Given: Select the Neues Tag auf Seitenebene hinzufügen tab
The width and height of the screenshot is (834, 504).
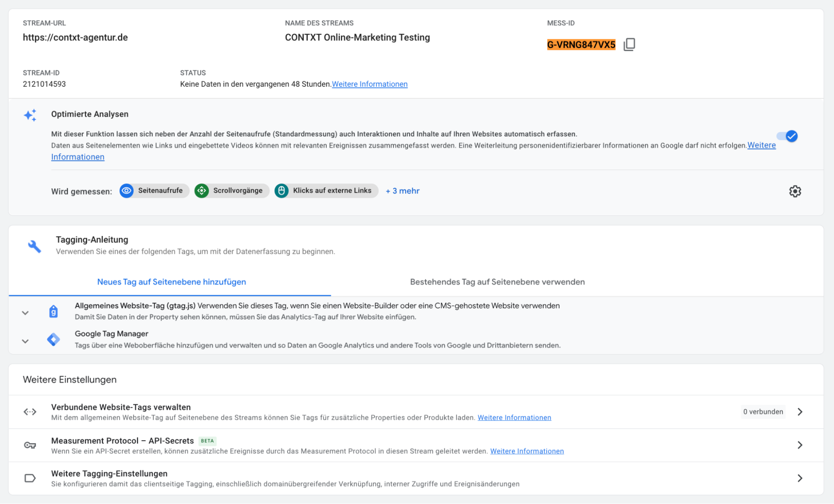Looking at the screenshot, I should [171, 282].
